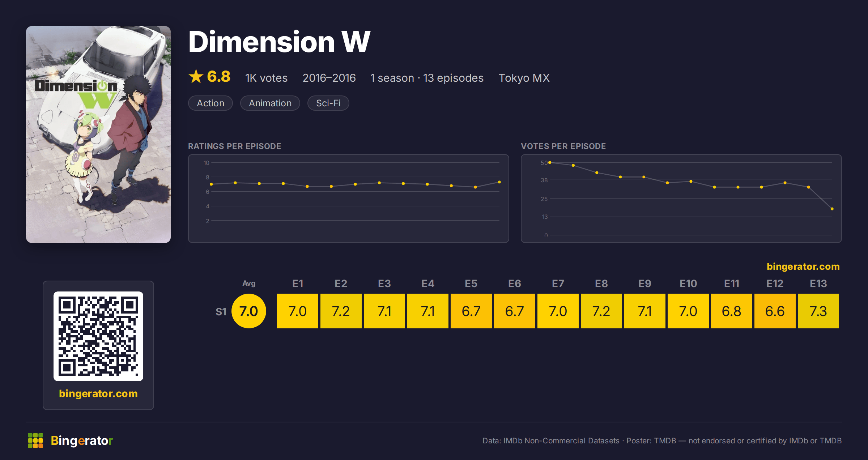The image size is (868, 460).
Task: Select the E12 rating cell 6.6
Action: pos(775,311)
